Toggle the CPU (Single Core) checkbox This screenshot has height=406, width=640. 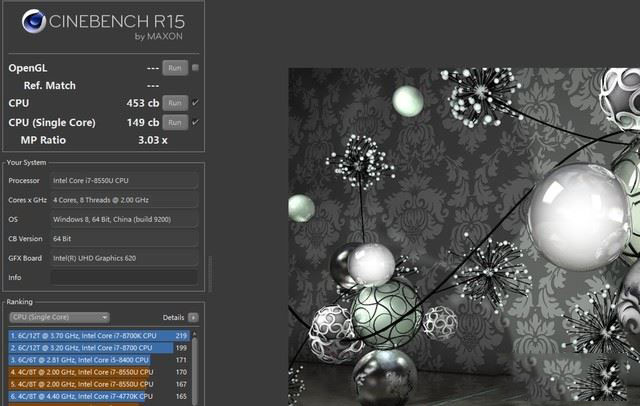195,122
